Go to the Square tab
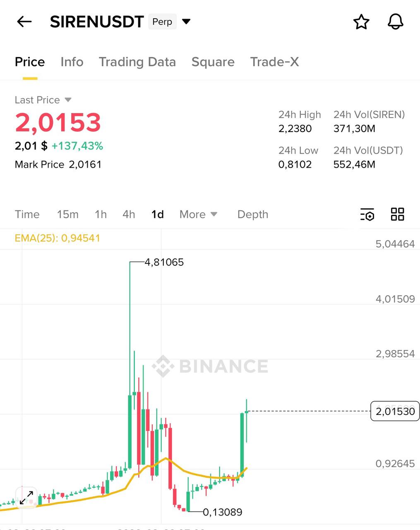 [x=213, y=62]
